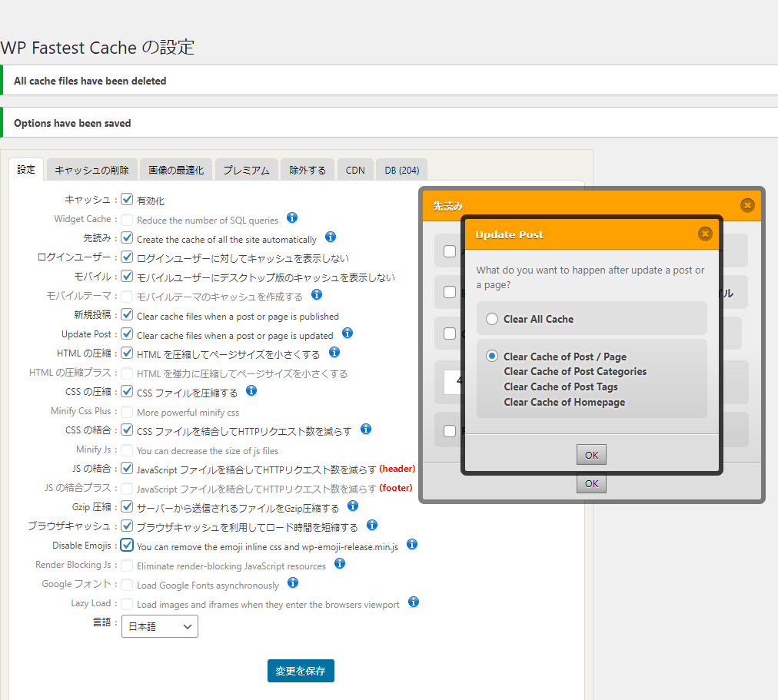Tick third checkbox in 先読み dialog

tap(450, 333)
